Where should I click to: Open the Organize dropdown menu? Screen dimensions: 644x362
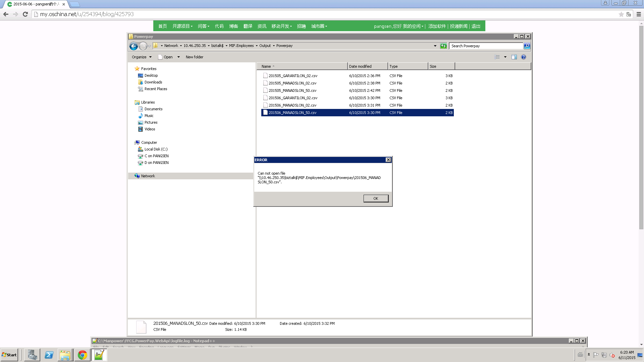point(142,57)
